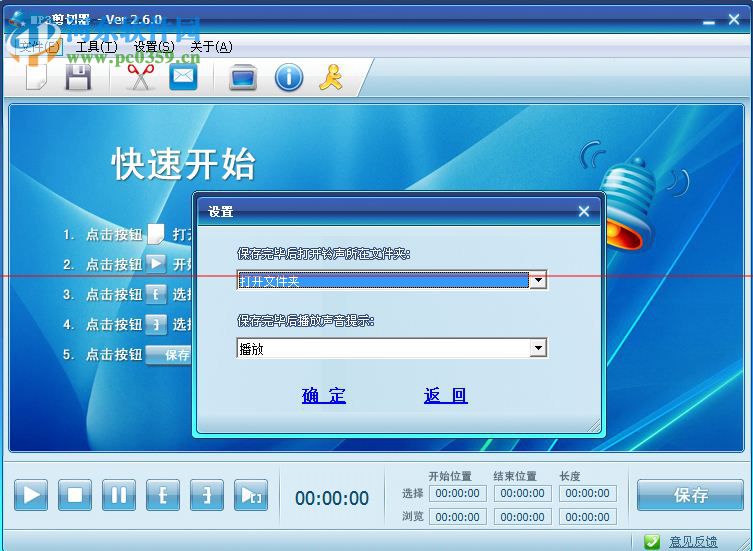Click the 00:00:00 playback time display
This screenshot has width=753, height=551.
coord(332,499)
